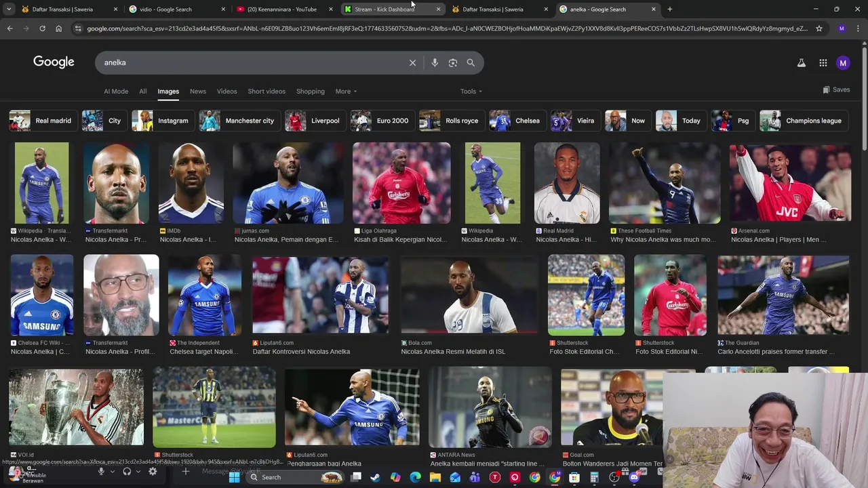Open the Transfermarkt thumbnail of Anelka wearing glasses
This screenshot has height=488, width=868.
(121, 295)
